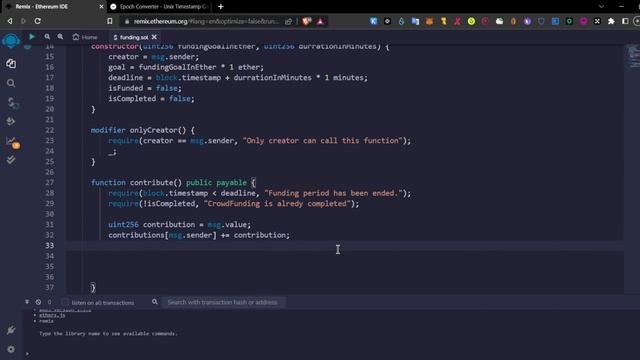This screenshot has height=360, width=640.
Task: Toggle the browser sidebar panel icon
Action: tap(625, 21)
